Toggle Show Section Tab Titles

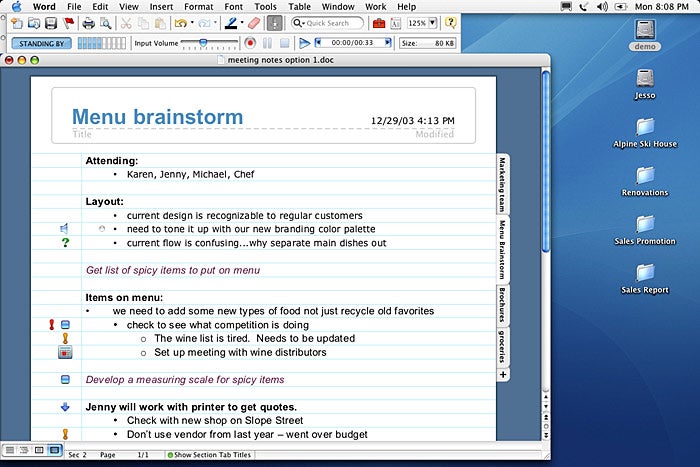(x=208, y=454)
